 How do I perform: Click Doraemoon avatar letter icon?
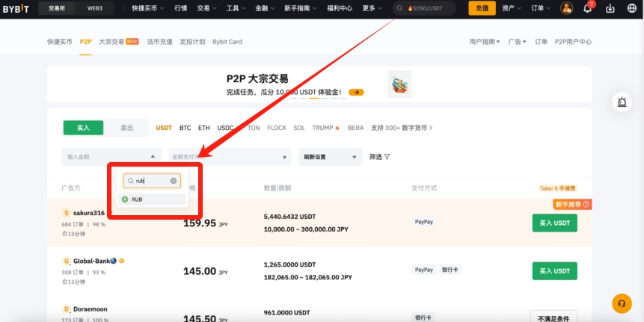[x=66, y=309]
